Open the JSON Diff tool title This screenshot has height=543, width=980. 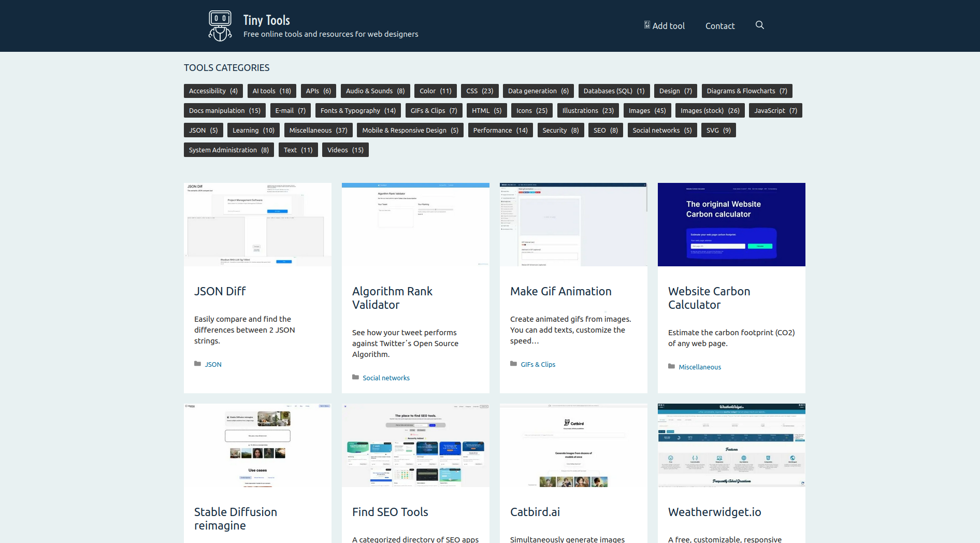tap(220, 291)
